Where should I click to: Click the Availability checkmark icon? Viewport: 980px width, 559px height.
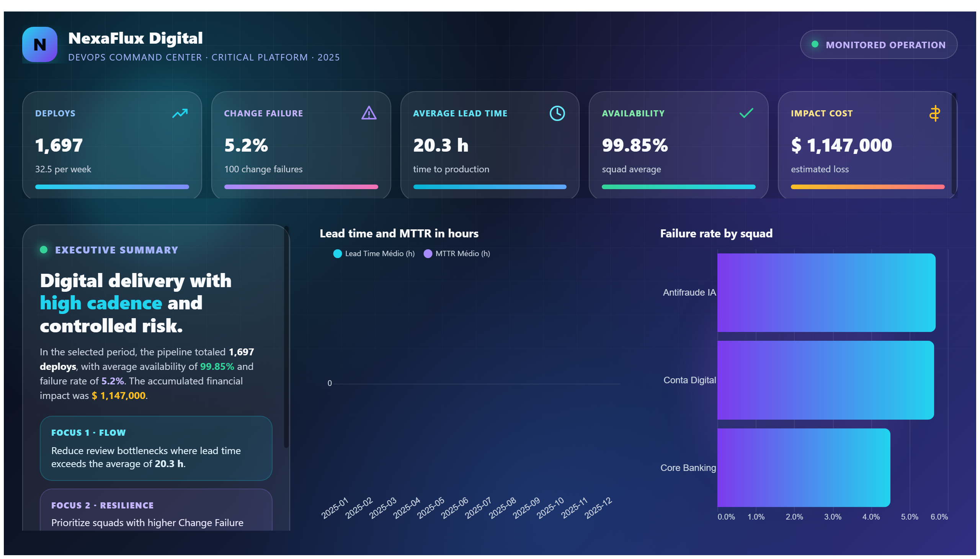tap(746, 113)
